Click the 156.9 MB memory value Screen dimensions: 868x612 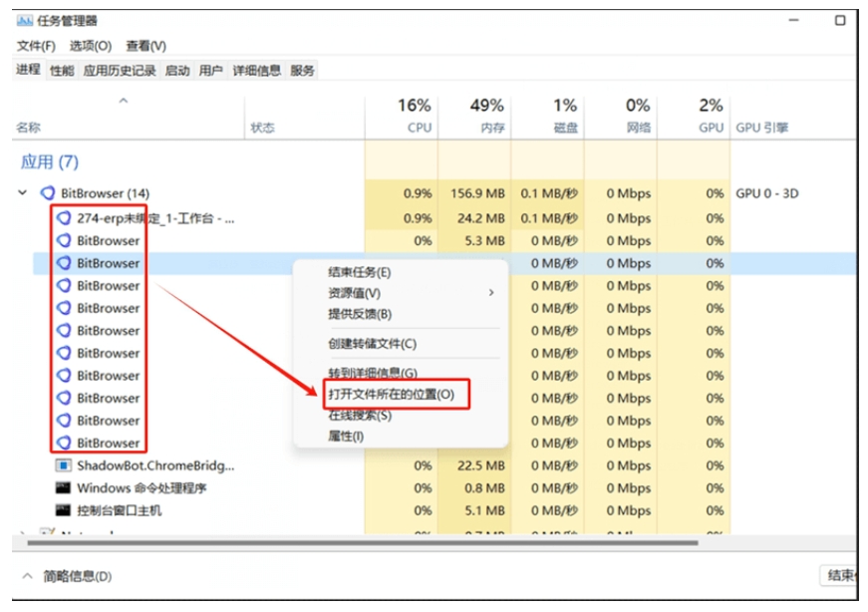click(477, 193)
